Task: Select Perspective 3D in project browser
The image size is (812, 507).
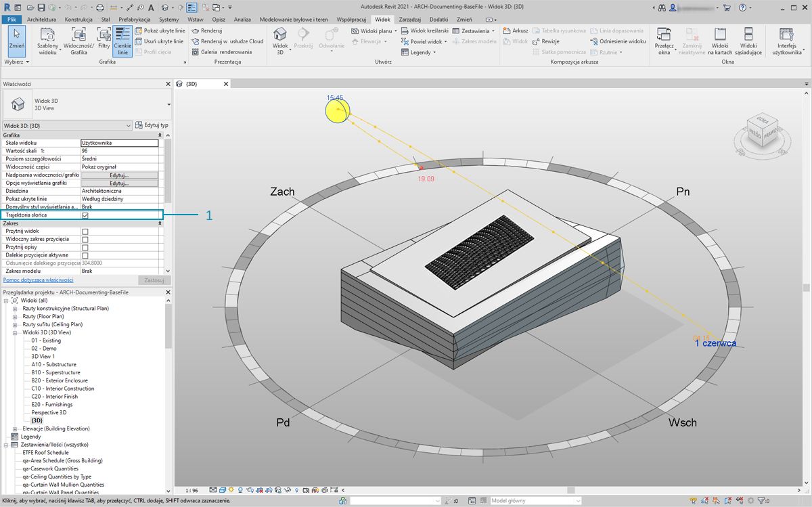Action: coord(49,412)
